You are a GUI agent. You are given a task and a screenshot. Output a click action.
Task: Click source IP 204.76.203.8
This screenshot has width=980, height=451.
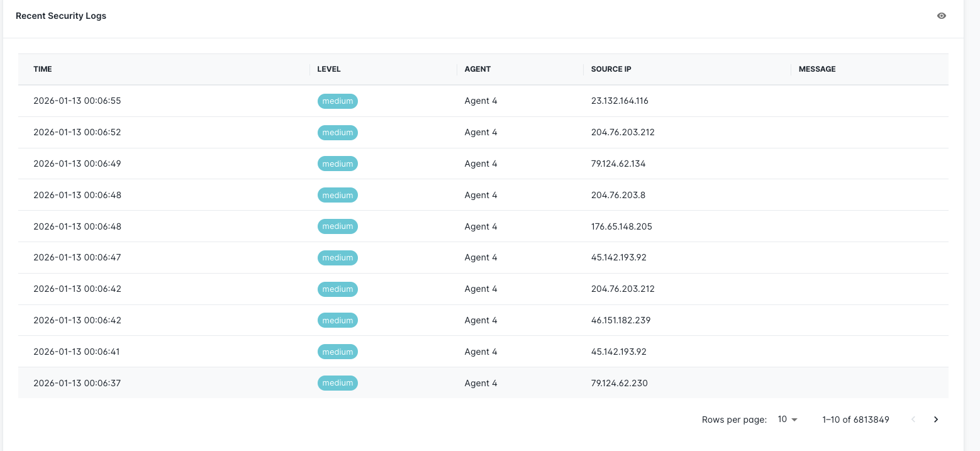[x=618, y=195]
